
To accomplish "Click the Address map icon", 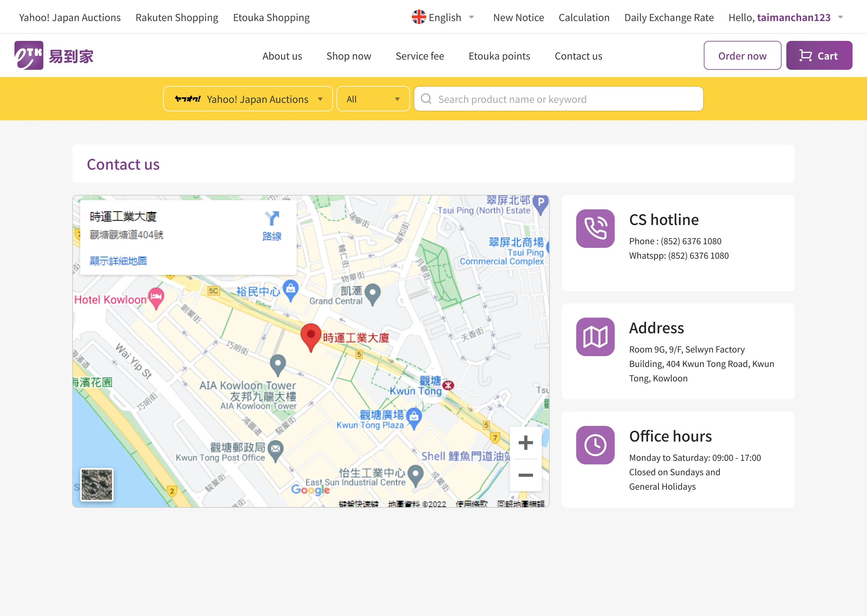I will coord(595,337).
